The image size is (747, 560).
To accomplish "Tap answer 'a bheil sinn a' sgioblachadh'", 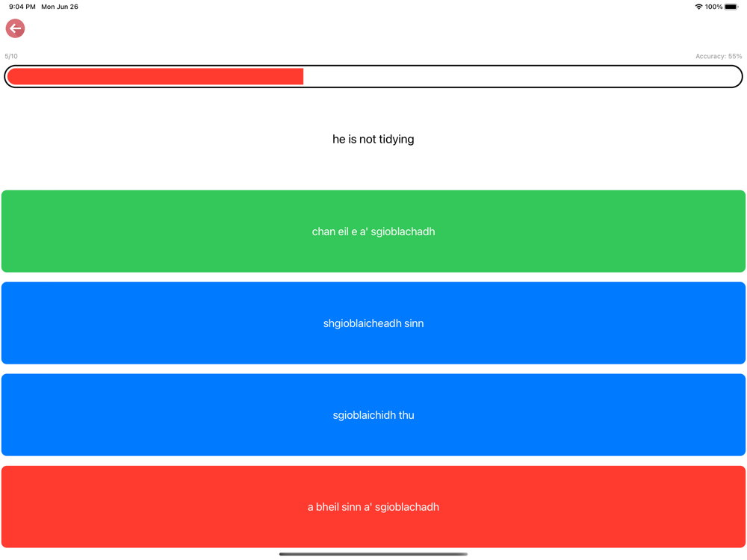I will coord(373,507).
